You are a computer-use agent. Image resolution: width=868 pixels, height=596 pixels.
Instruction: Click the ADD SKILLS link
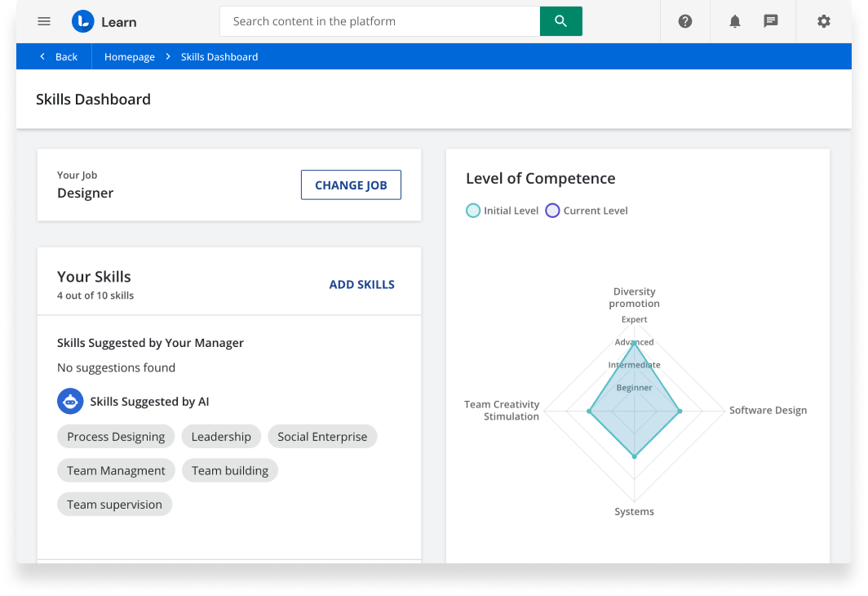point(361,284)
